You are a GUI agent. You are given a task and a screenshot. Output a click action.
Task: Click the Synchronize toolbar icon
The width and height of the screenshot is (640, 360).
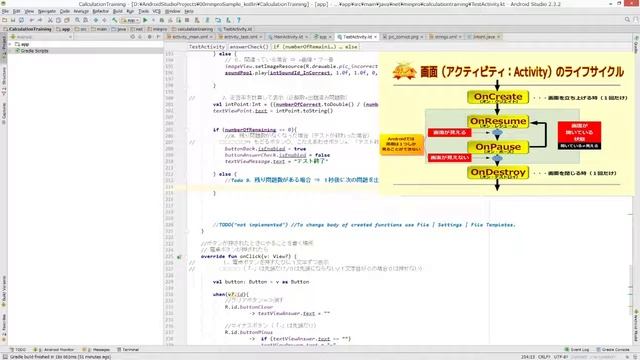point(21,20)
